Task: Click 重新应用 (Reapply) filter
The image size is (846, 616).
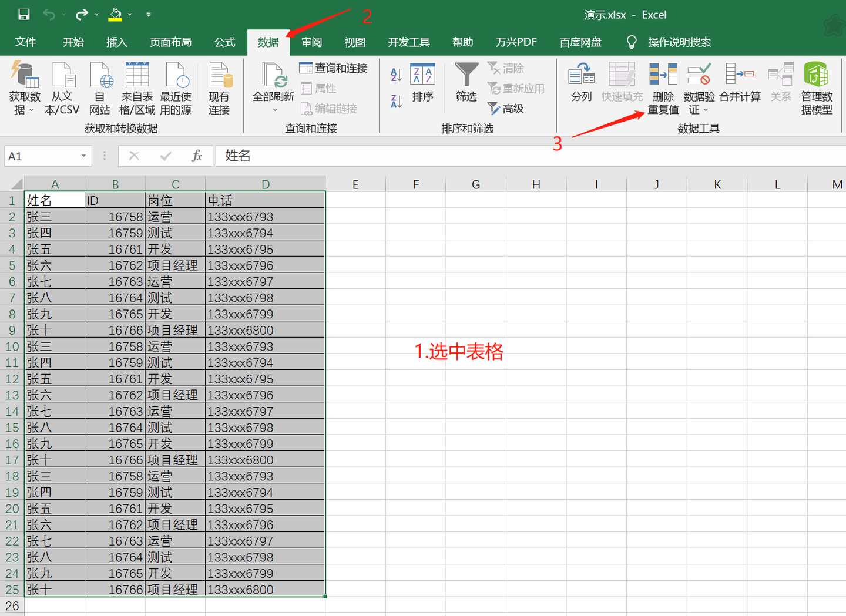Action: [x=516, y=88]
